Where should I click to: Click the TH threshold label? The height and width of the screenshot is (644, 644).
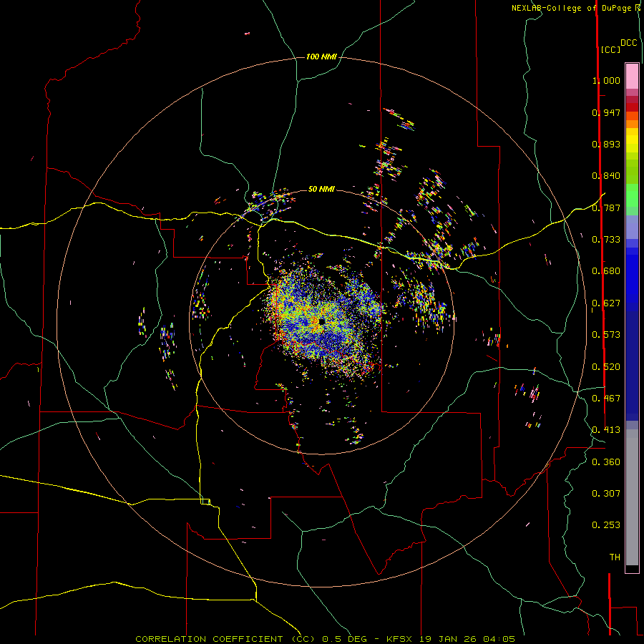(x=615, y=557)
